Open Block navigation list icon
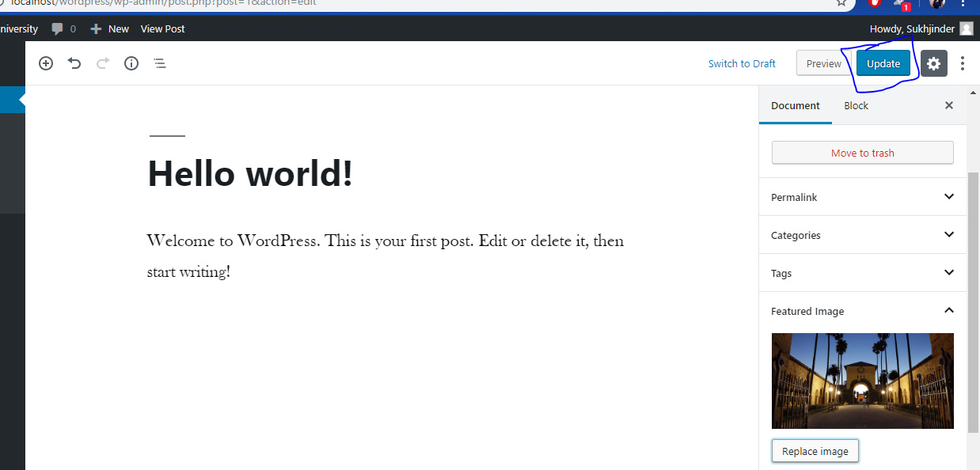 click(x=160, y=63)
